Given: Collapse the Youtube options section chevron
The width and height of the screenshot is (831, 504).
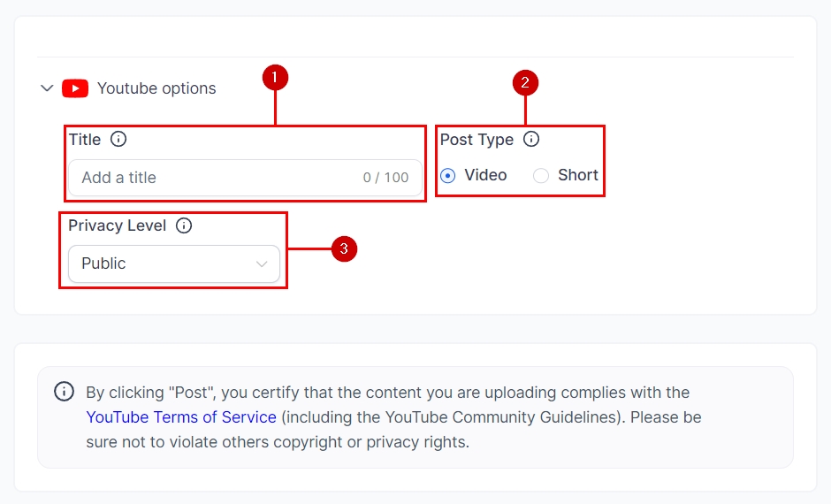Looking at the screenshot, I should [x=47, y=88].
